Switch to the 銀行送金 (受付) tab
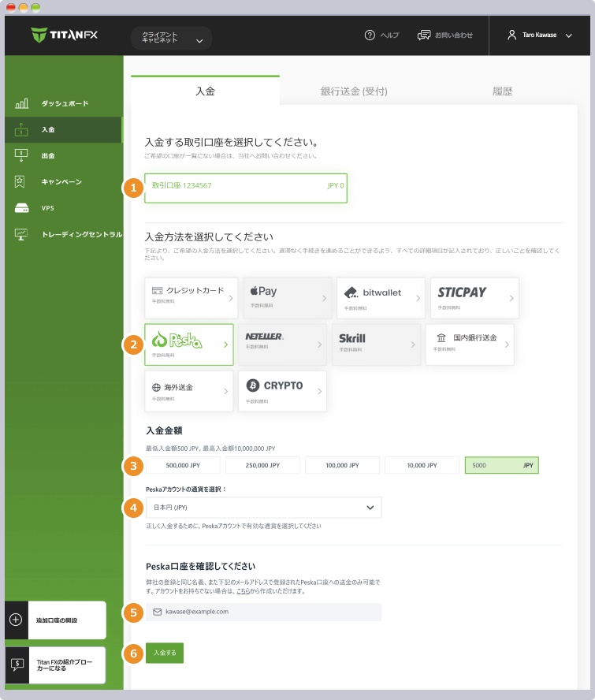The width and height of the screenshot is (595, 700). pos(354,91)
